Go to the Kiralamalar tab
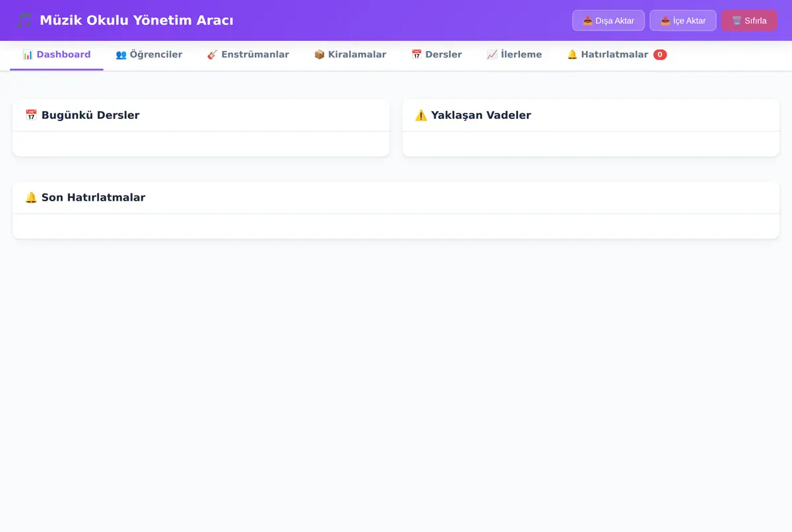The image size is (792, 532). coord(350,55)
